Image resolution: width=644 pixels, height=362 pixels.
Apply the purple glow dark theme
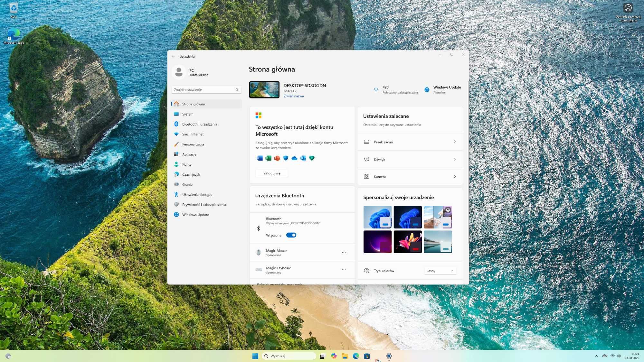point(377,242)
